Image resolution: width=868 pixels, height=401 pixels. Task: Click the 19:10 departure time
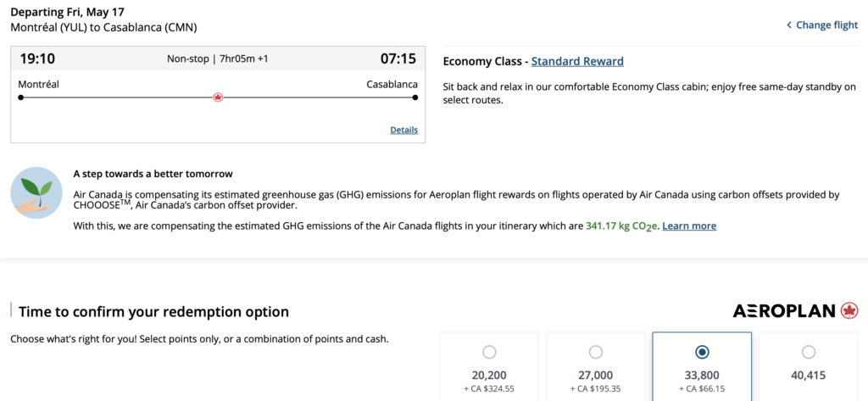[37, 58]
